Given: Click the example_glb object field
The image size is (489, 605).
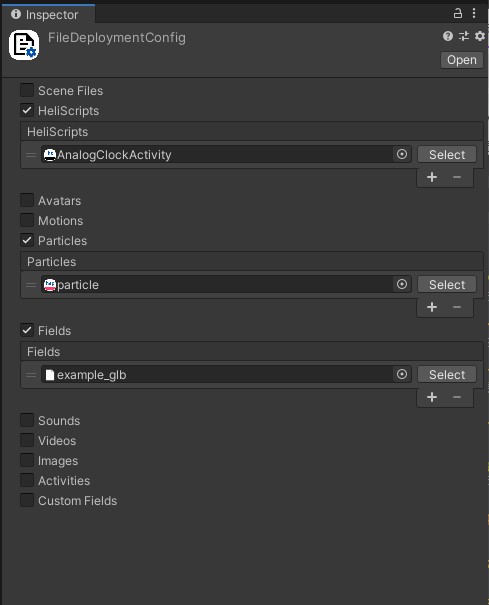Looking at the screenshot, I should (x=226, y=375).
